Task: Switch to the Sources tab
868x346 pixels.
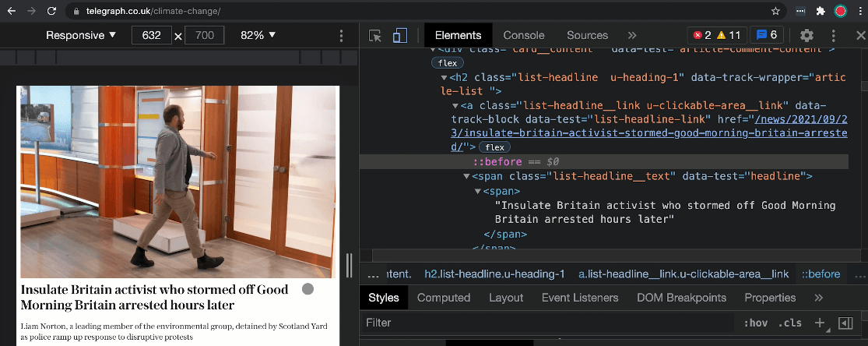Action: point(587,36)
